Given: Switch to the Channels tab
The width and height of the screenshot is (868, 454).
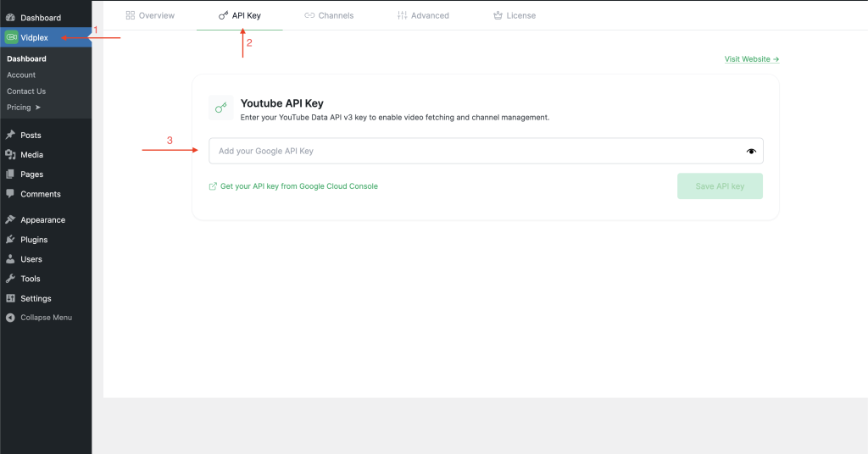Looking at the screenshot, I should 329,15.
